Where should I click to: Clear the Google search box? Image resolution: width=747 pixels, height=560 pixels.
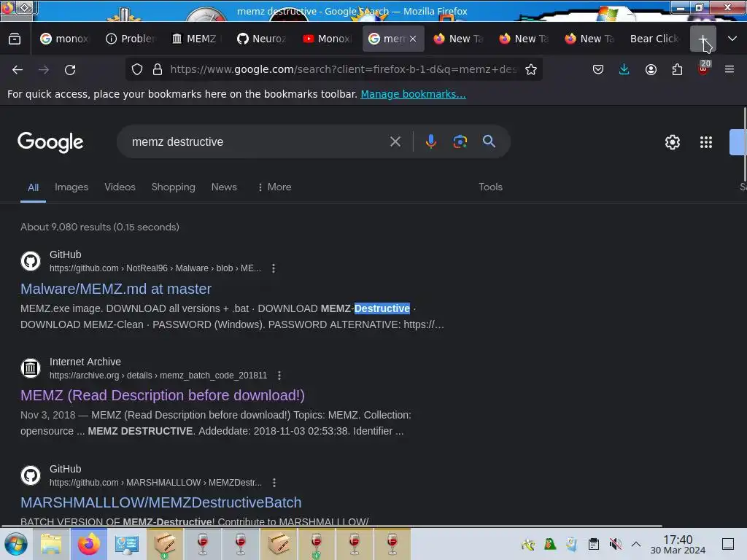[x=395, y=141]
